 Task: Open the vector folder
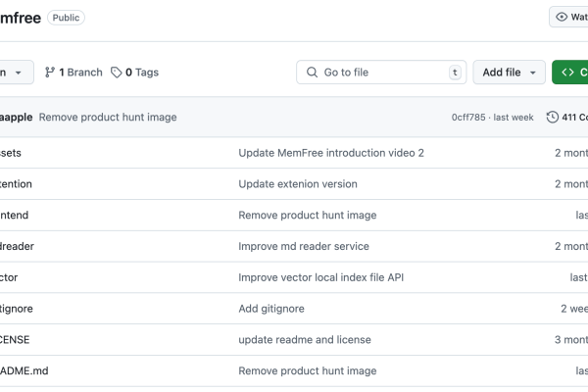coord(9,277)
